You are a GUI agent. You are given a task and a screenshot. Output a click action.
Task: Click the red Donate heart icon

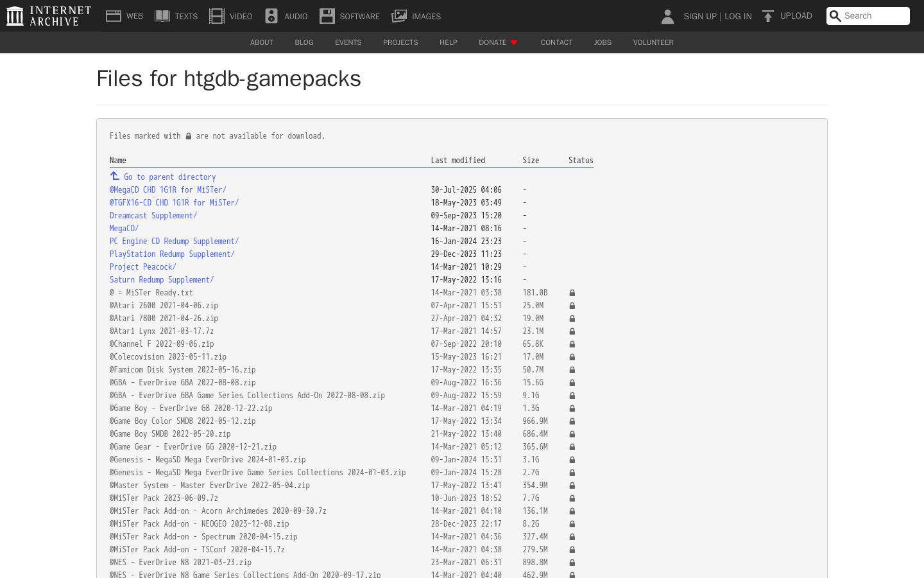point(514,42)
